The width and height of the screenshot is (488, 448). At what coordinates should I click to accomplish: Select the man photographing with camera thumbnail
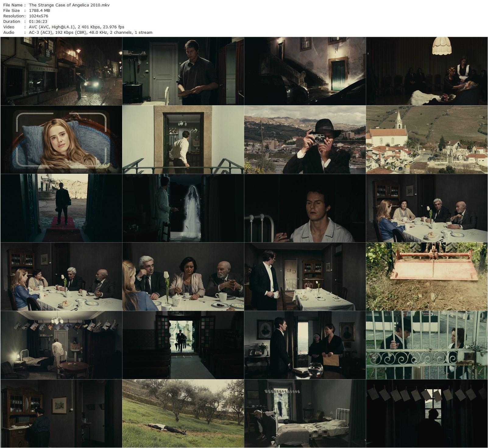click(x=305, y=140)
